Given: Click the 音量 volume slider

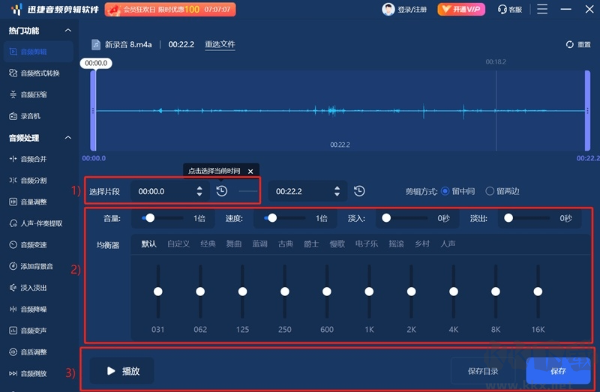Looking at the screenshot, I should coord(162,218).
